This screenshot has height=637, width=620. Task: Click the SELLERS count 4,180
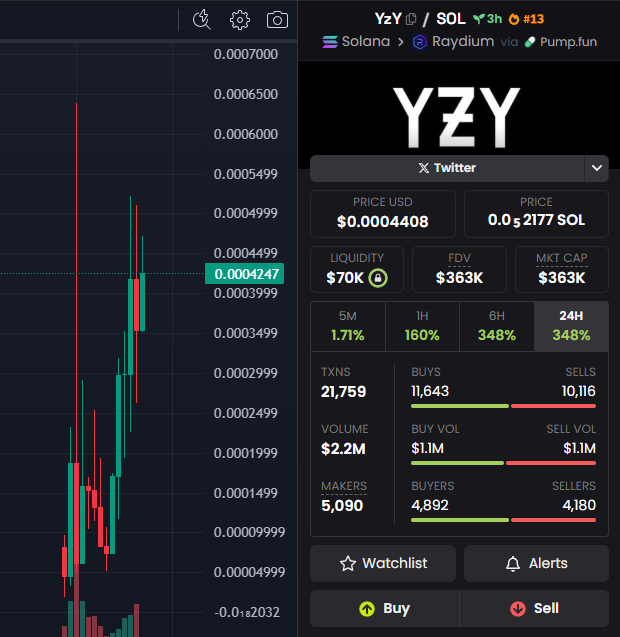click(579, 505)
